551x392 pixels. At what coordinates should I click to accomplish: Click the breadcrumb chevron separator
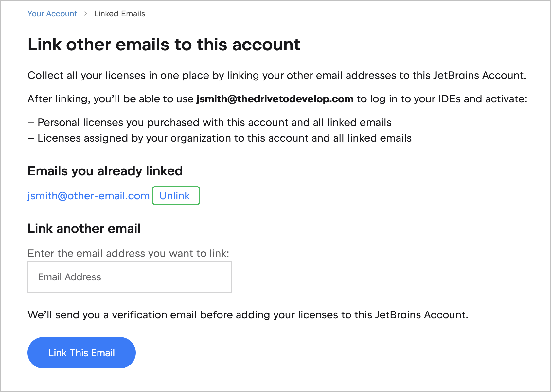point(86,14)
